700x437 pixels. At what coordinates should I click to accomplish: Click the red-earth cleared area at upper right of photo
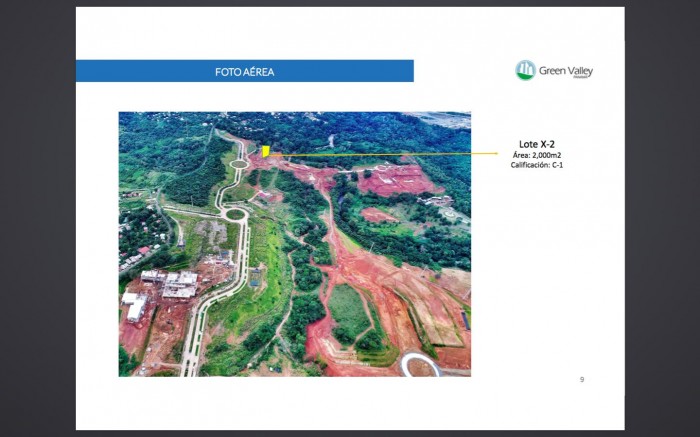(400, 180)
